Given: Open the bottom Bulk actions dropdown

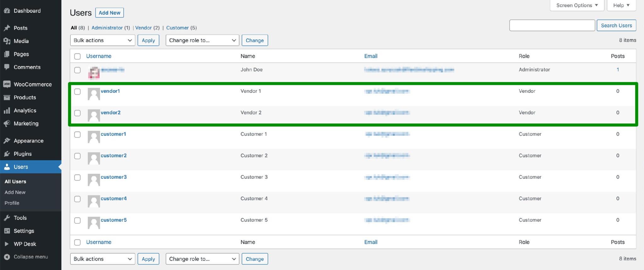Looking at the screenshot, I should [103, 259].
